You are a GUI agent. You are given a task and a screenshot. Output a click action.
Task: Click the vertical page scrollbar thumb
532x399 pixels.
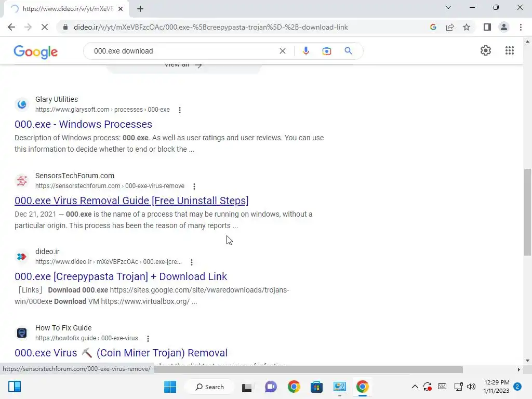tap(527, 212)
